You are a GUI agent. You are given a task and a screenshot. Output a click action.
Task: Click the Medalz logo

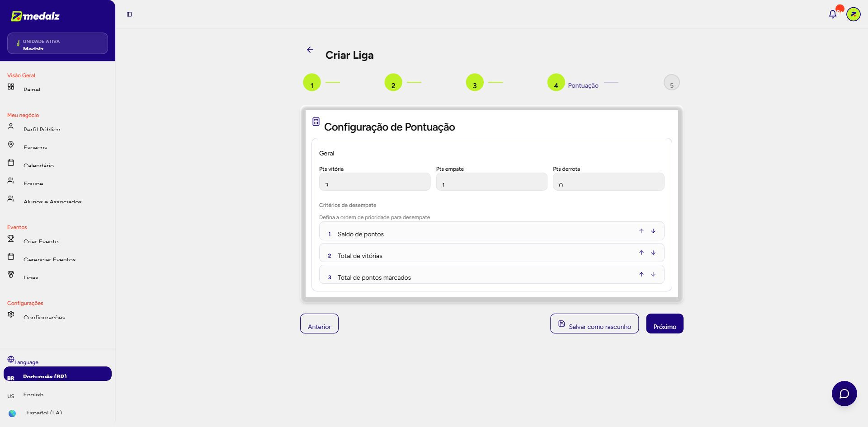coord(35,16)
